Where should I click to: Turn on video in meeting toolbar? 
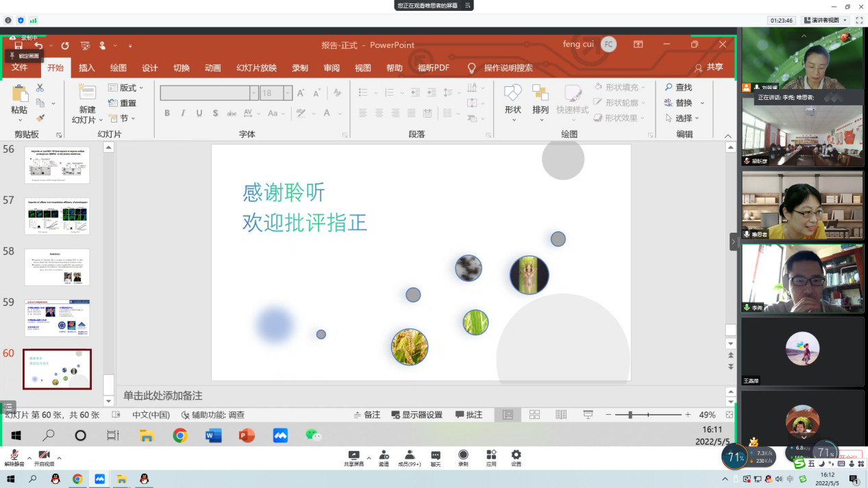click(44, 456)
